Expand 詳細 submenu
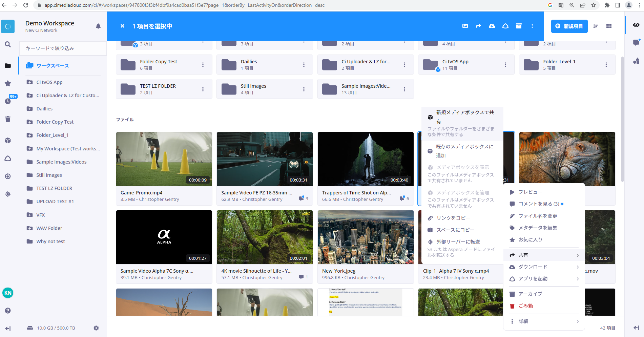The width and height of the screenshot is (644, 337). 544,321
